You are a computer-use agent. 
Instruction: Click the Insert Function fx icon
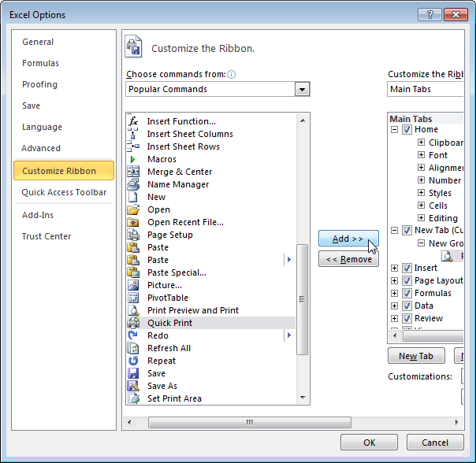tap(133, 121)
